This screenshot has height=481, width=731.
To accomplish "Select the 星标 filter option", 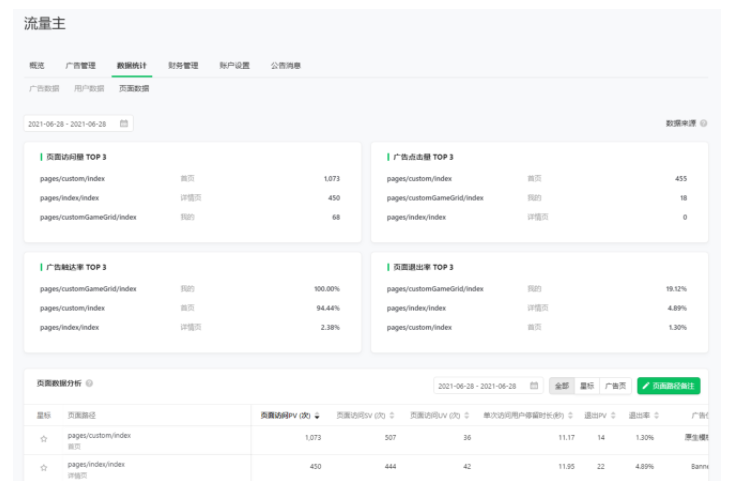I will [586, 386].
